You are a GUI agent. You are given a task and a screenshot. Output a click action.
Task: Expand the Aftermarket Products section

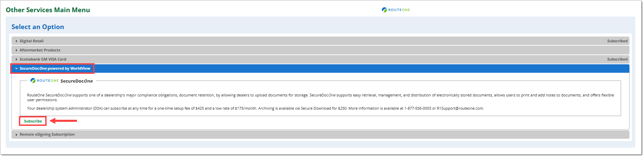320,50
